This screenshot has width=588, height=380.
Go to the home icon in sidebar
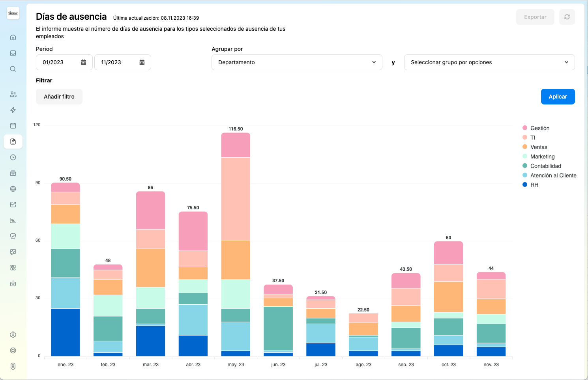(x=13, y=37)
